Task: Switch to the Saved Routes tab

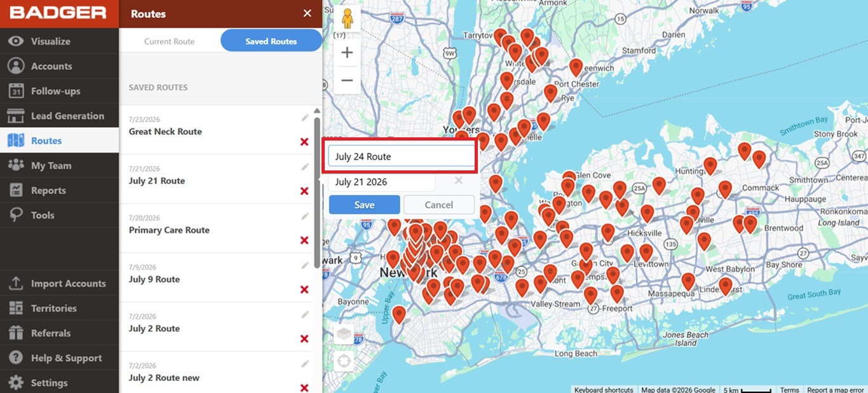Action: coord(271,41)
